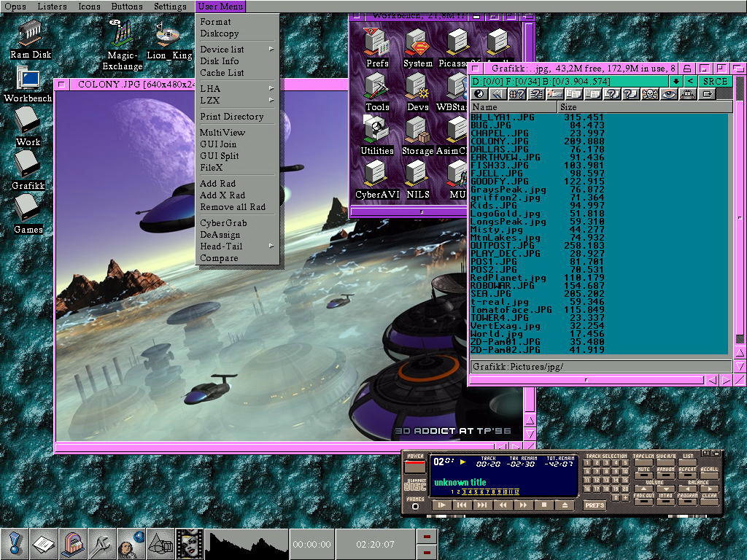Image resolution: width=747 pixels, height=560 pixels.
Task: Open Prefs drawer in Workbench window
Action: click(377, 47)
